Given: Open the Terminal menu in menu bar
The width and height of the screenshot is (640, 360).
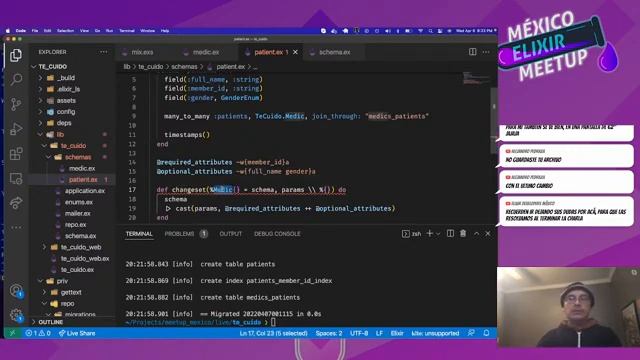Looking at the screenshot, I should [127, 31].
